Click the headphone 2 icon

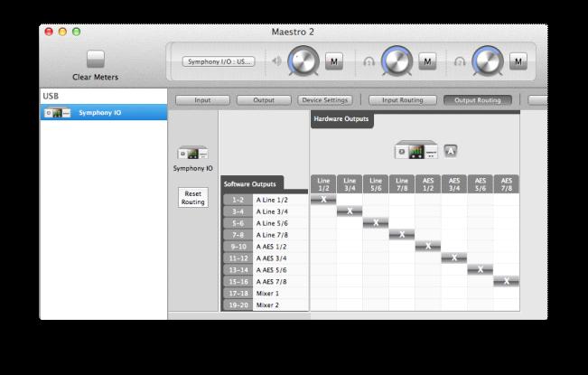(460, 61)
